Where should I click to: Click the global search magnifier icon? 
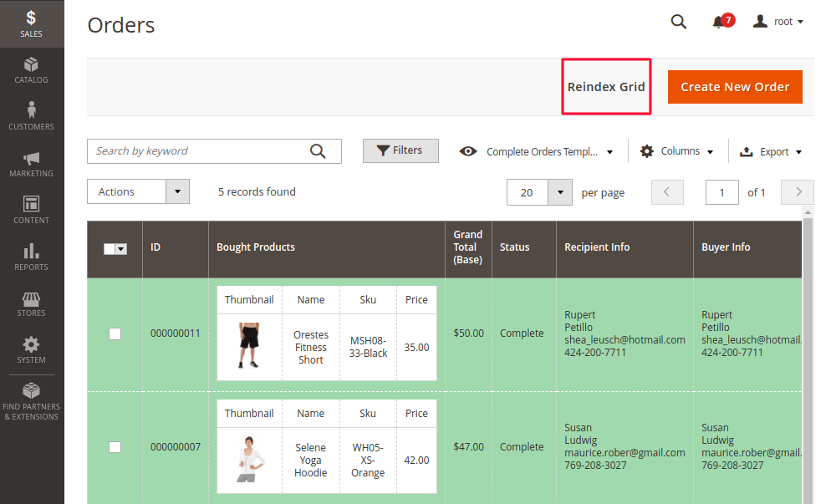[678, 22]
